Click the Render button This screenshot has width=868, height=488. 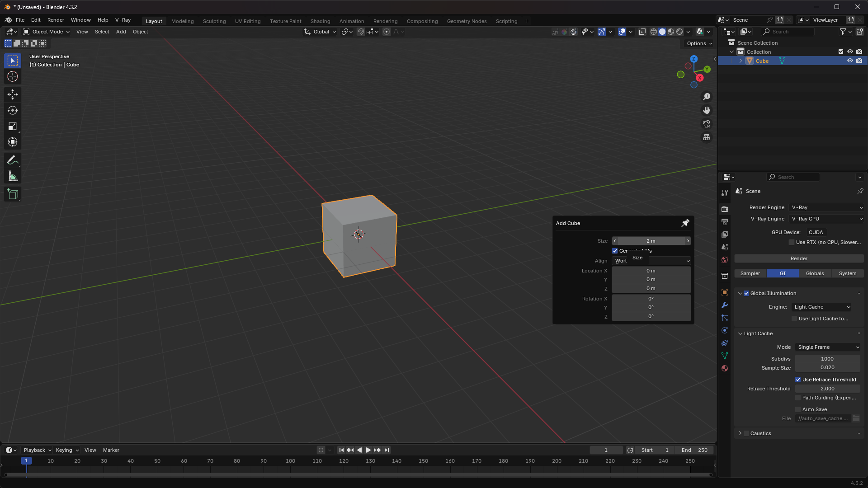point(799,258)
